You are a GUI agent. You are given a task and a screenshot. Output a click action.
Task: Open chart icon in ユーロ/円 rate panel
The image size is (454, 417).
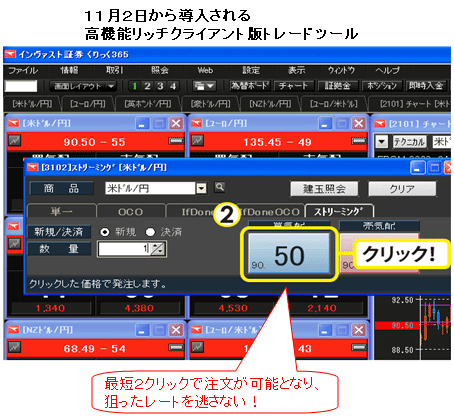pos(197,140)
